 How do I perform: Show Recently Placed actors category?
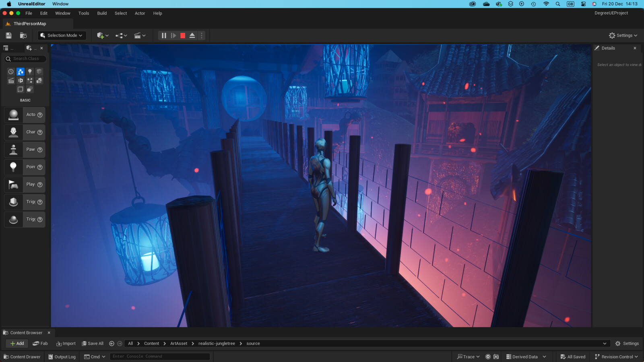[11, 72]
